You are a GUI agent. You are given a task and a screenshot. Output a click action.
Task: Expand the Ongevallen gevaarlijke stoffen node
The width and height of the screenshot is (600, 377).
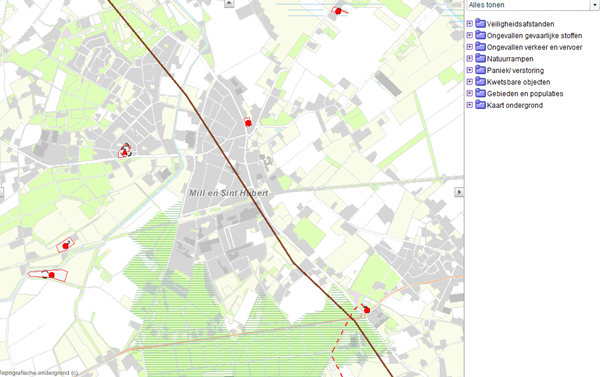[470, 35]
